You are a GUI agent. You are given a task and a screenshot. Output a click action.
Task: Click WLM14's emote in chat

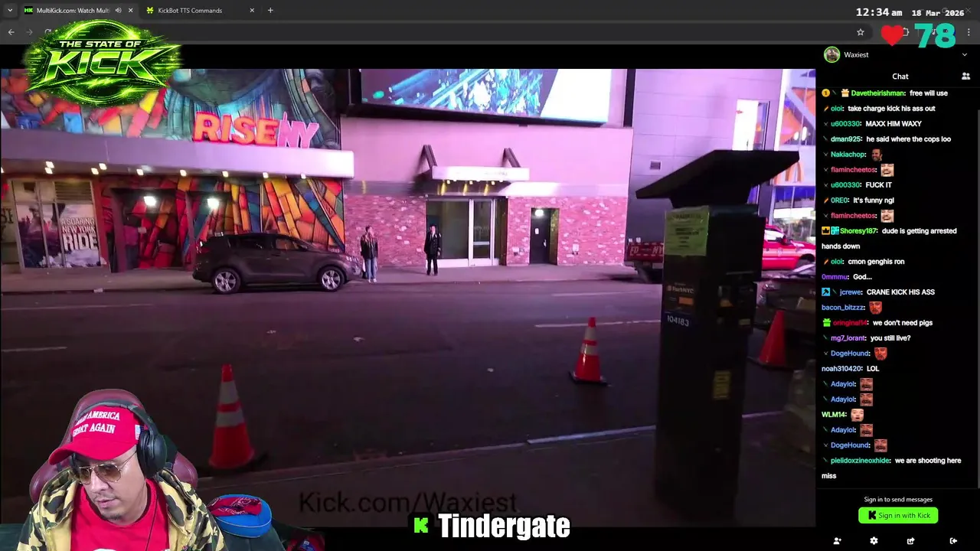[x=857, y=415]
